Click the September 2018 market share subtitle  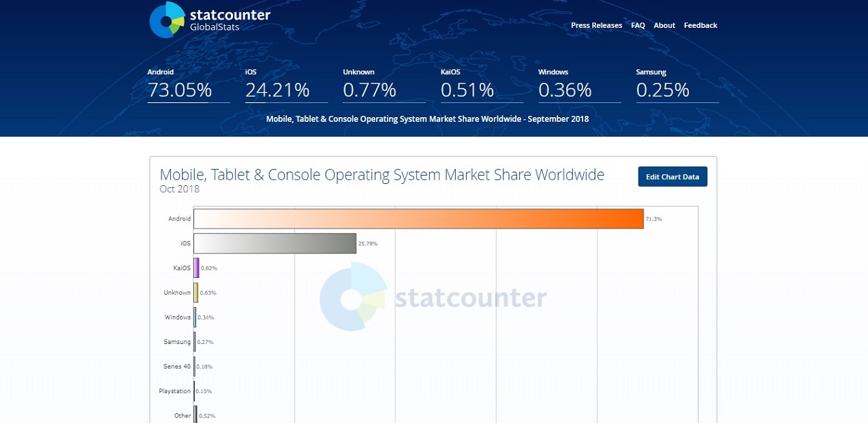coord(427,119)
